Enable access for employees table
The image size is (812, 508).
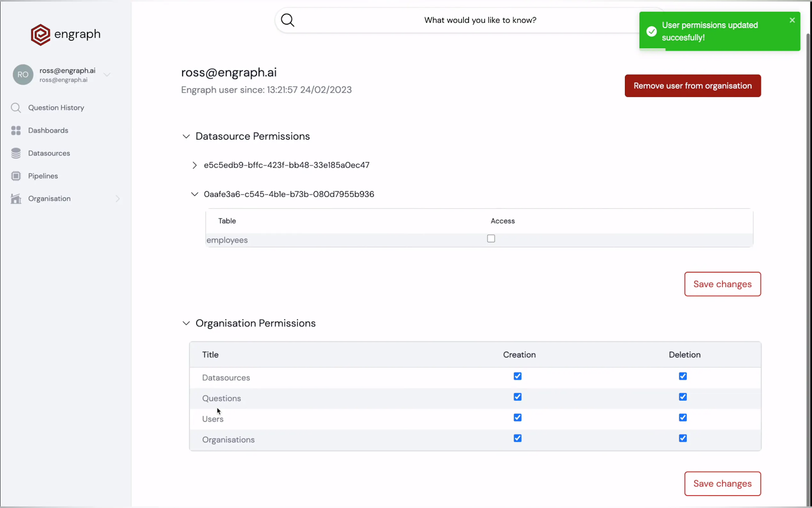tap(491, 239)
